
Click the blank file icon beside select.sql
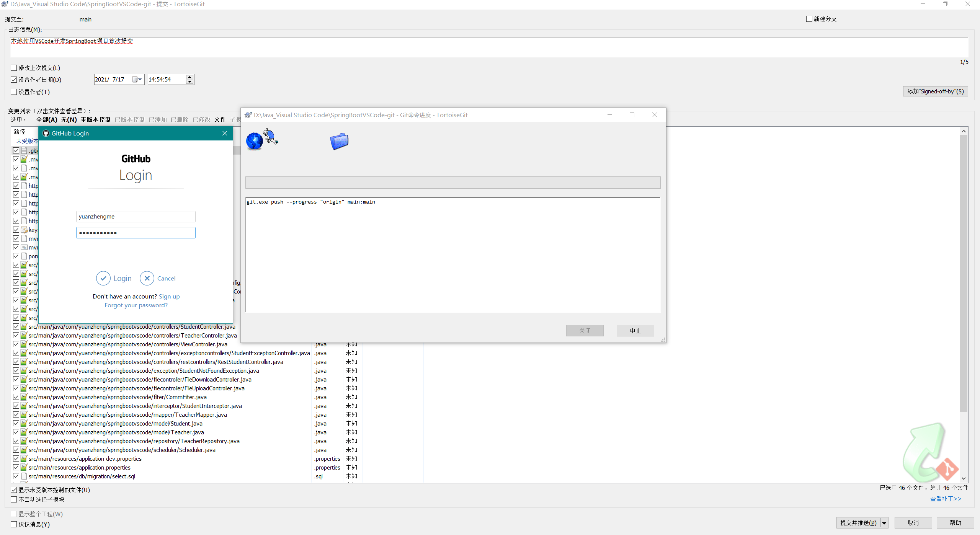[x=24, y=476]
